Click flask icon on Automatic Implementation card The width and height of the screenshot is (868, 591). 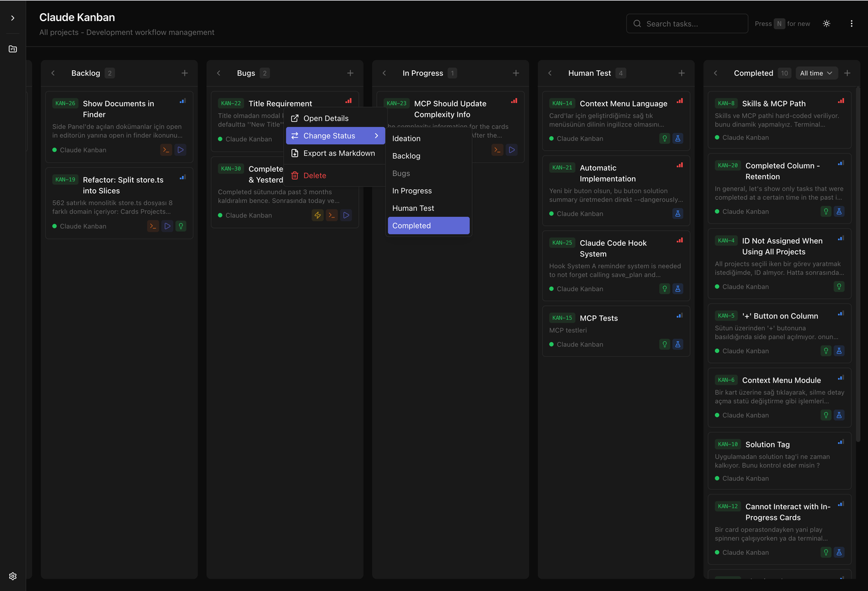point(678,214)
